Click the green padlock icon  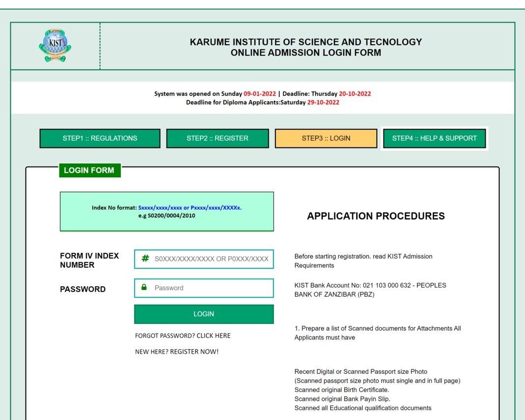[144, 287]
